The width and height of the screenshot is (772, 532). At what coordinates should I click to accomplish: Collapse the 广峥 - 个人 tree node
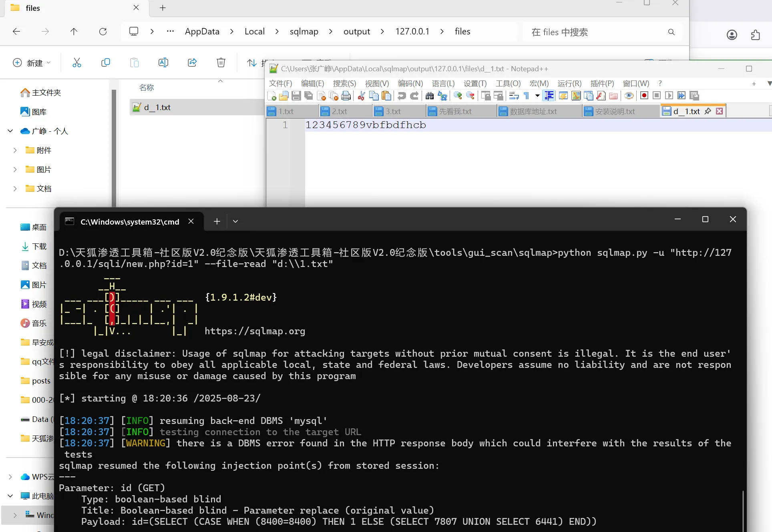[x=10, y=131]
